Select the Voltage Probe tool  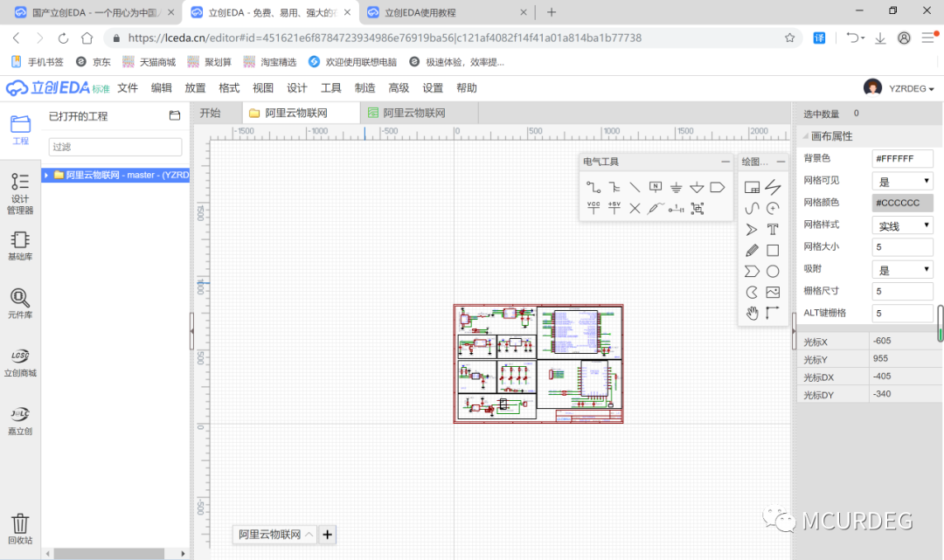click(656, 208)
